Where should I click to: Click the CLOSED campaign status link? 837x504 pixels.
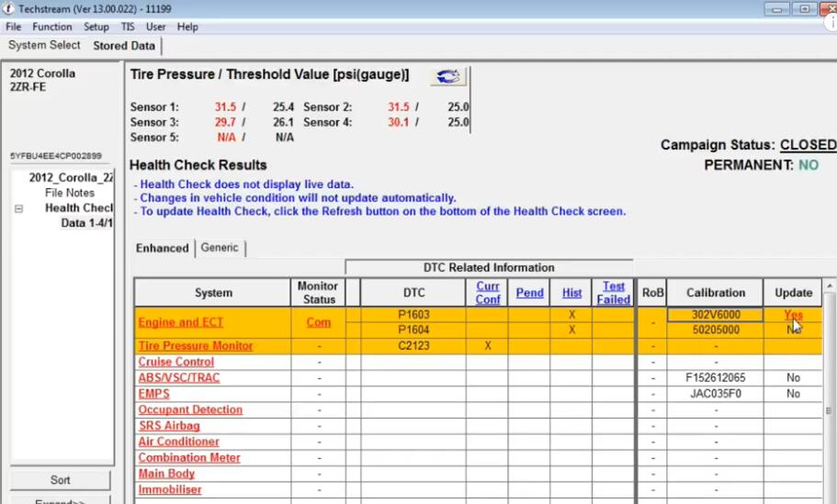click(808, 145)
